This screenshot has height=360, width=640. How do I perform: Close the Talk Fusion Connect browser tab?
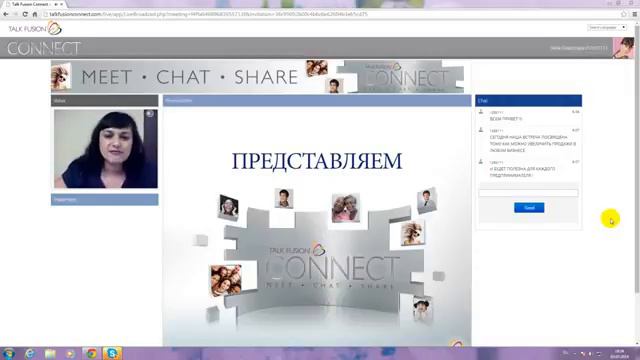click(62, 4)
